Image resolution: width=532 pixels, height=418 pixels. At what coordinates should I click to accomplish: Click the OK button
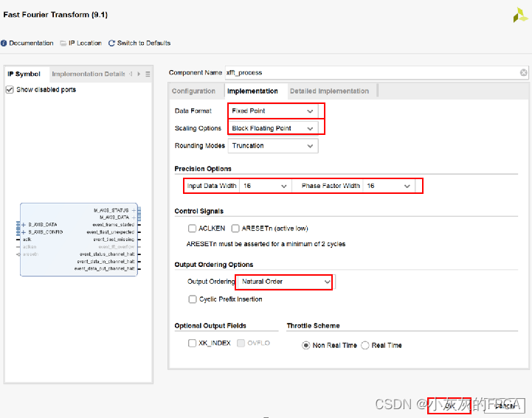(449, 405)
